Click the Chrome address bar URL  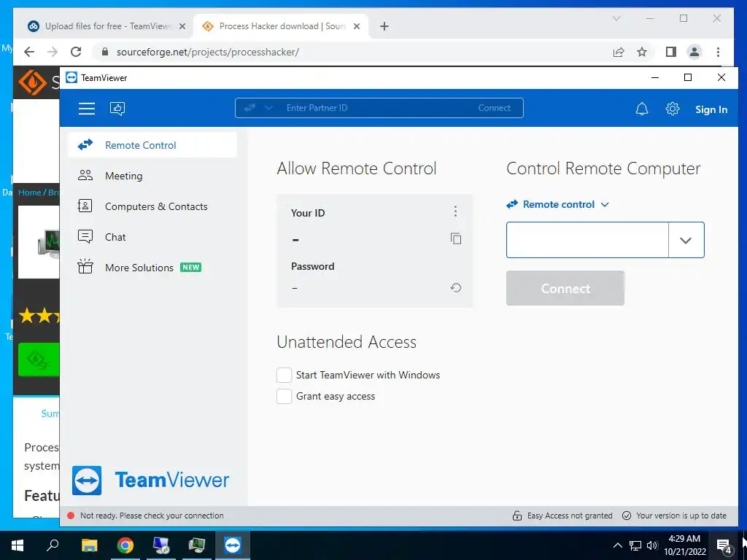point(208,52)
